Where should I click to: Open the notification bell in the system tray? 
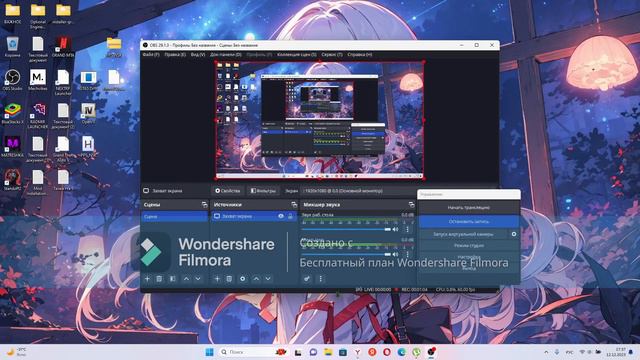631,352
